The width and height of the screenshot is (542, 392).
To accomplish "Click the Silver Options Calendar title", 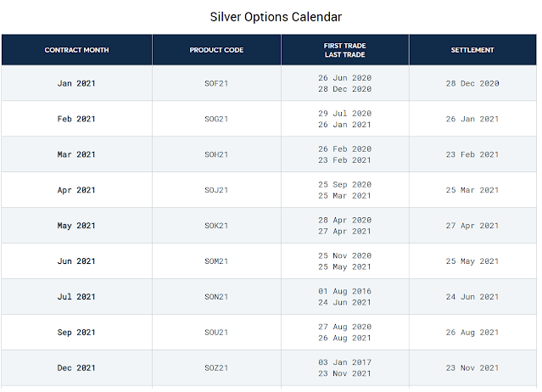I will point(276,17).
